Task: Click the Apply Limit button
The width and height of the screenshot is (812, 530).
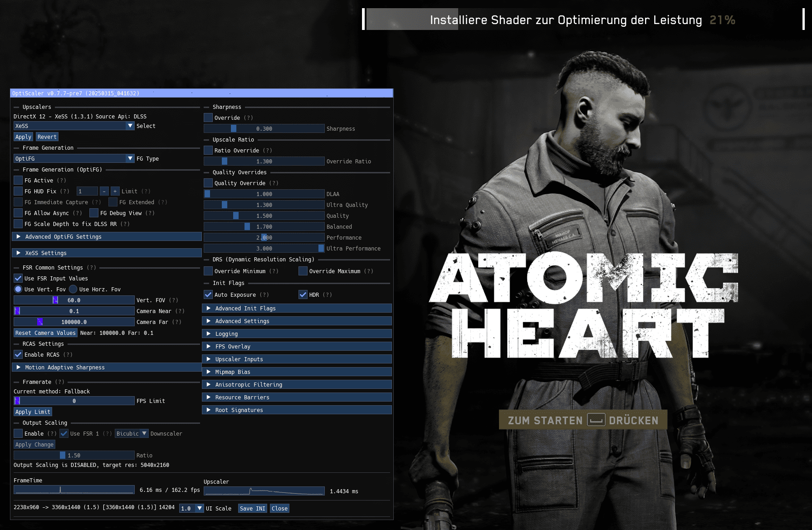Action: 33,412
